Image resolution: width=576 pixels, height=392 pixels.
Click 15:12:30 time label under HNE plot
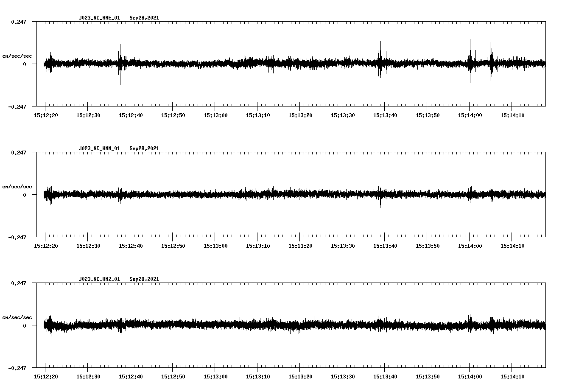point(88,115)
